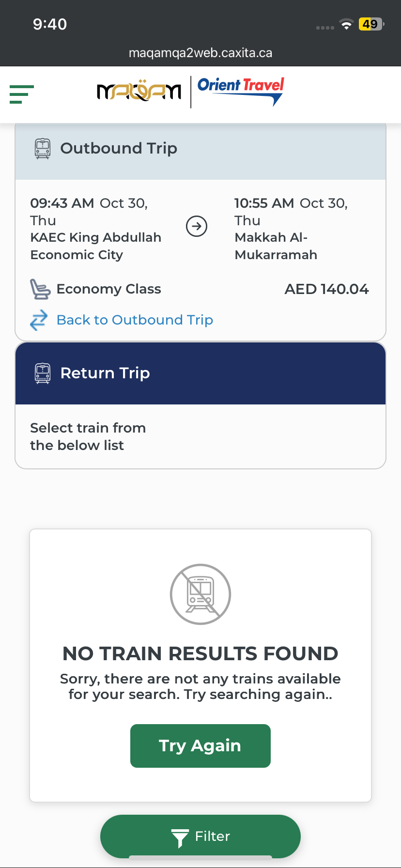Click the Return Trip train icon
Image resolution: width=401 pixels, height=868 pixels.
(x=43, y=373)
